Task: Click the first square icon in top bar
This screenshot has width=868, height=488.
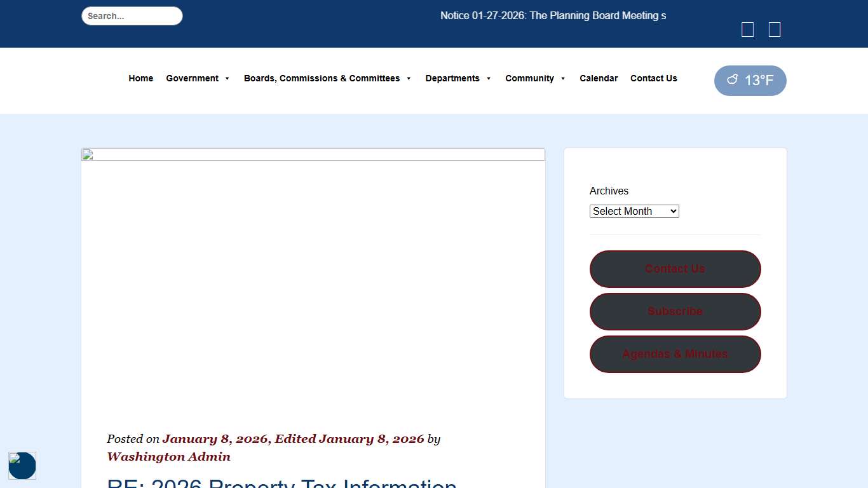Action: click(748, 30)
